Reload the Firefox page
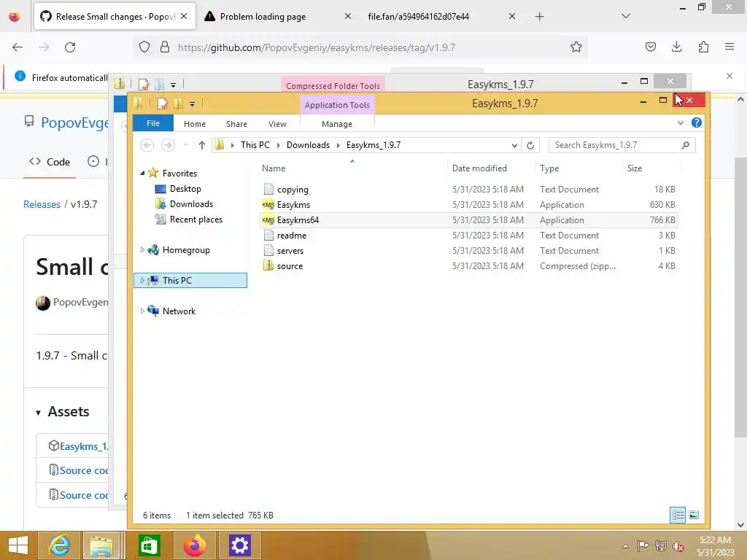747x560 pixels. (x=70, y=47)
